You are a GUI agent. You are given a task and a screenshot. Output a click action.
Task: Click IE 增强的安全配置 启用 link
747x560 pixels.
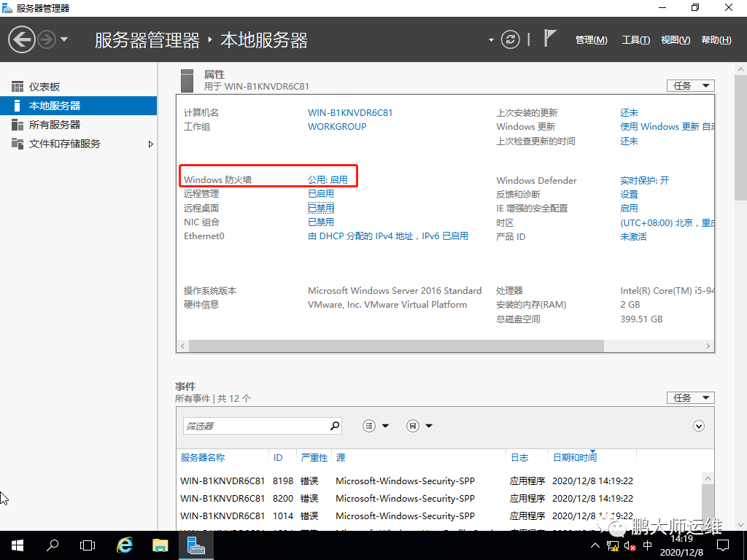(x=629, y=208)
